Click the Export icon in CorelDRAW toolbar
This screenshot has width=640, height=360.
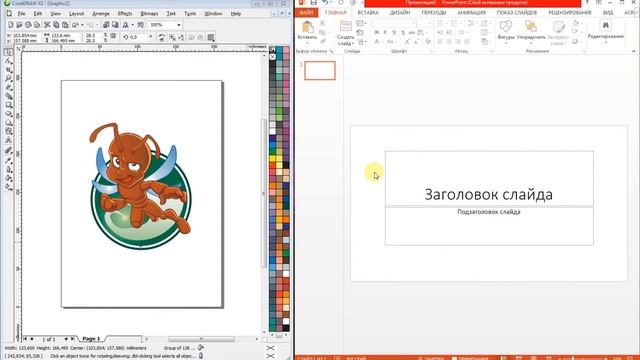[115, 25]
